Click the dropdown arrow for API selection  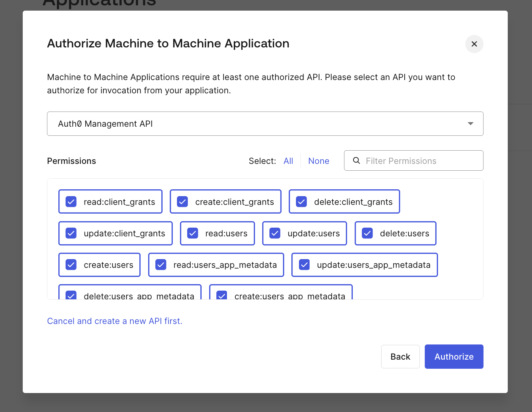point(470,124)
